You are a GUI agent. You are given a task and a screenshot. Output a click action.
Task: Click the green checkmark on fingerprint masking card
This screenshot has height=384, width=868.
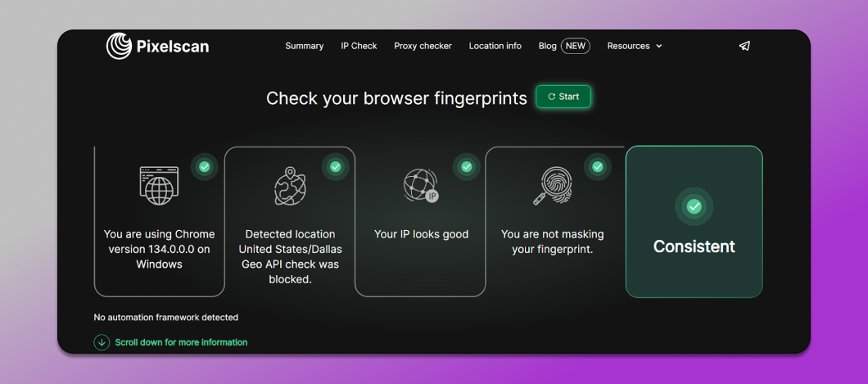(x=598, y=166)
